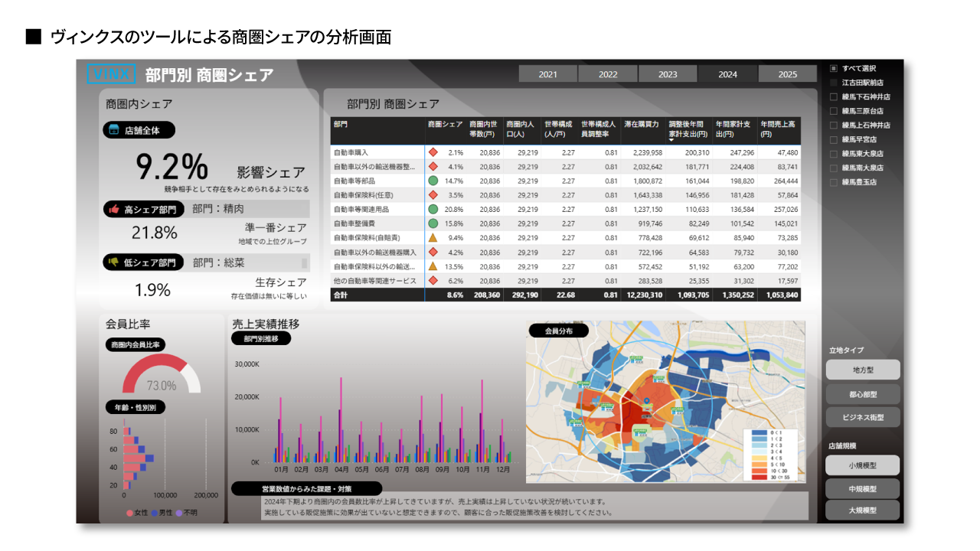
Task: Click the orange triangle indicator for 自動車保険料(自賠責)
Action: click(x=433, y=238)
